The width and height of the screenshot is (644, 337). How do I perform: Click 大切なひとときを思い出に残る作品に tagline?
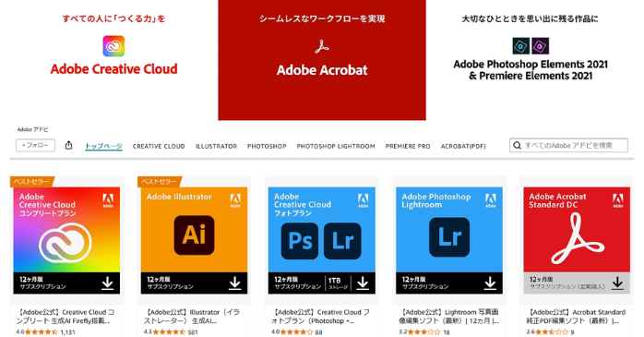coord(531,18)
